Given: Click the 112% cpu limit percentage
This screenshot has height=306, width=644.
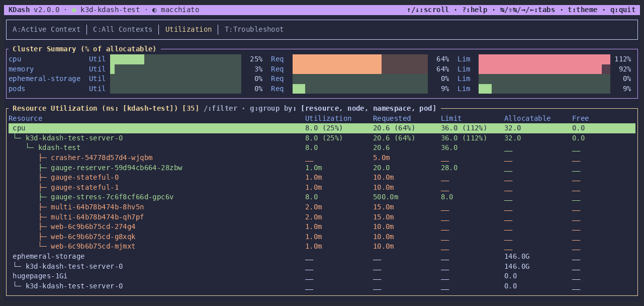Looking at the screenshot, I should pyautogui.click(x=622, y=59).
